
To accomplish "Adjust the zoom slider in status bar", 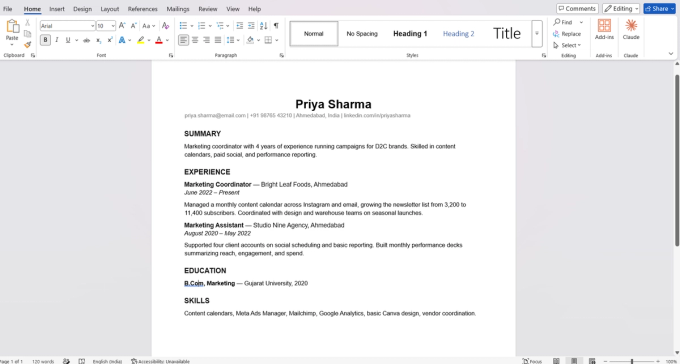I will 632,361.
